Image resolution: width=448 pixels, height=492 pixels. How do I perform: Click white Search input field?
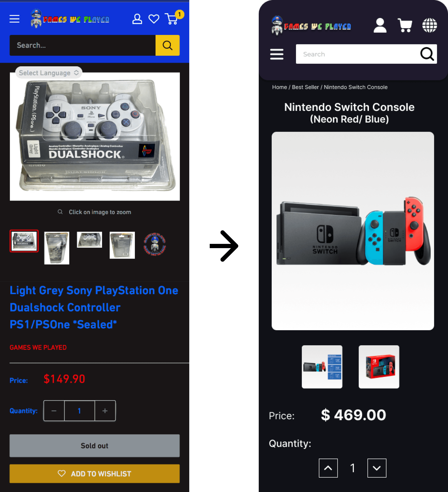(x=357, y=54)
